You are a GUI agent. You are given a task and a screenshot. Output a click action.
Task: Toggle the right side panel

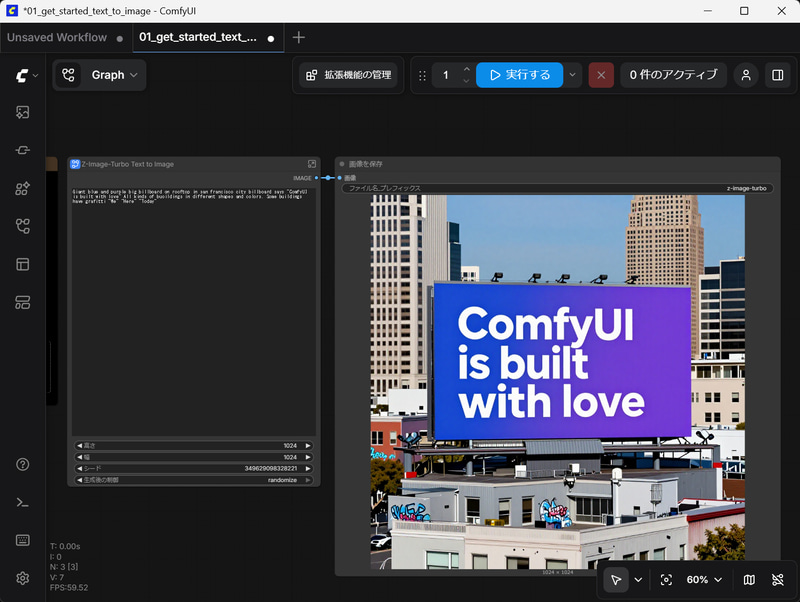777,75
